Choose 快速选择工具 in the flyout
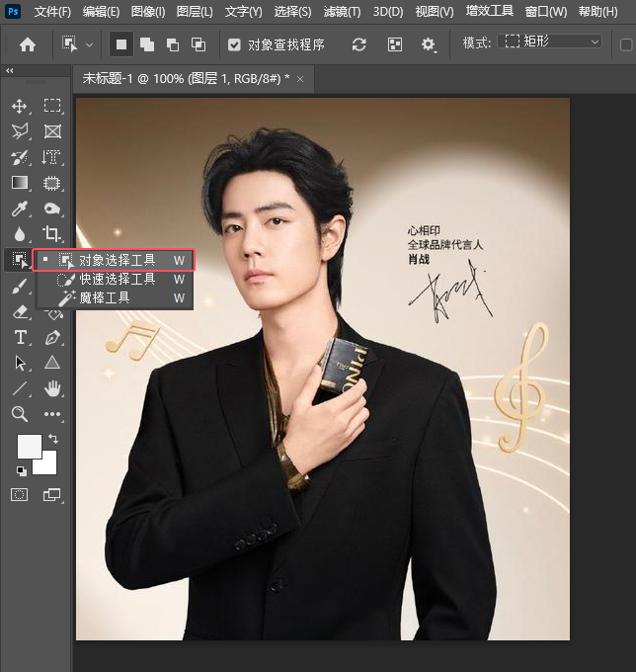Image resolution: width=636 pixels, height=672 pixels. click(115, 279)
